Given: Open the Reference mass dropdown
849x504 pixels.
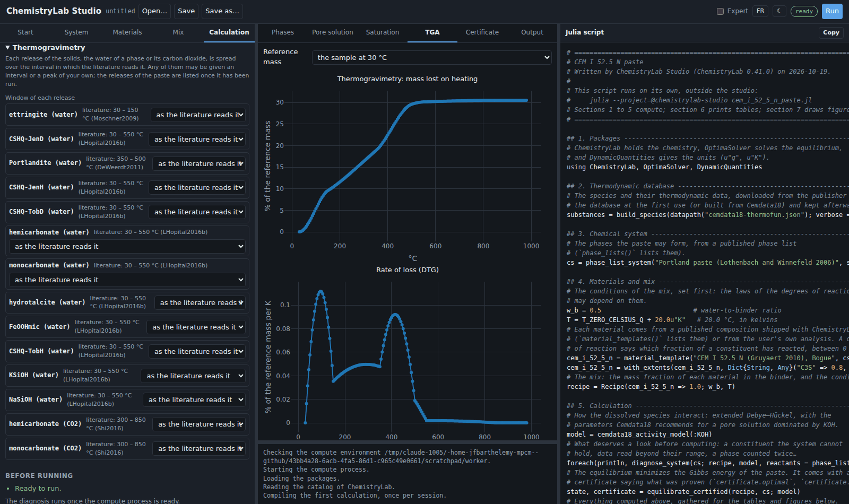Looking at the screenshot, I should [432, 57].
